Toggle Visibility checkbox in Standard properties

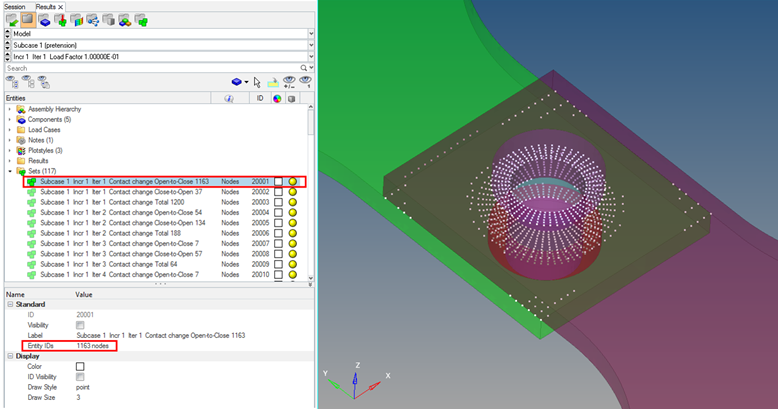point(80,325)
